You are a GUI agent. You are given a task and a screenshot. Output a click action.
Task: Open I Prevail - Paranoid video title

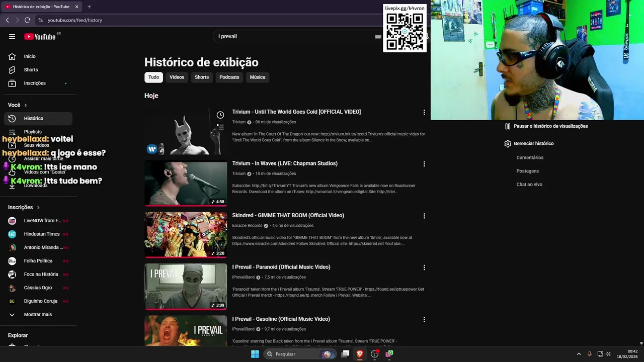pyautogui.click(x=281, y=267)
